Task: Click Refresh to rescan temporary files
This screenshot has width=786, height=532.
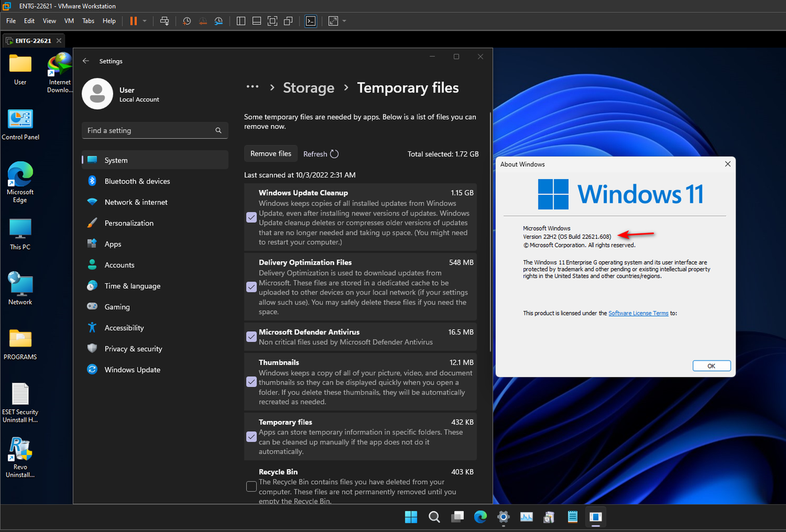Action: [321, 154]
